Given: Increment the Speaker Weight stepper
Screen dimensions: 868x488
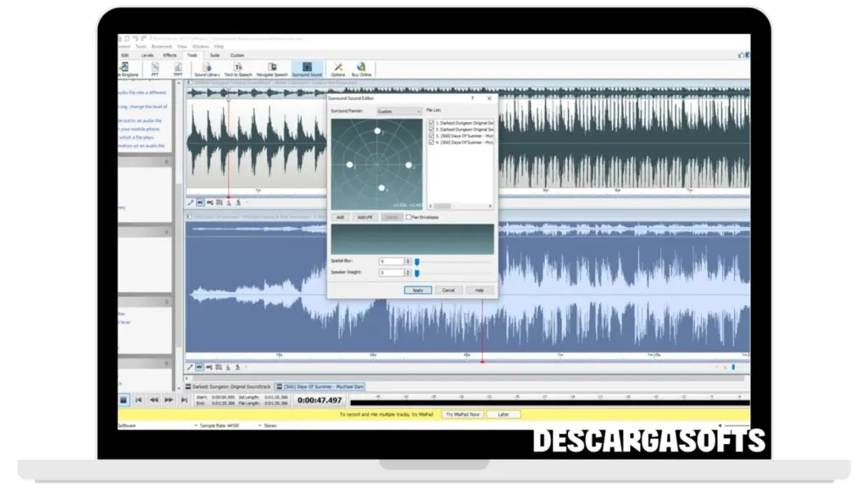Looking at the screenshot, I should (408, 271).
